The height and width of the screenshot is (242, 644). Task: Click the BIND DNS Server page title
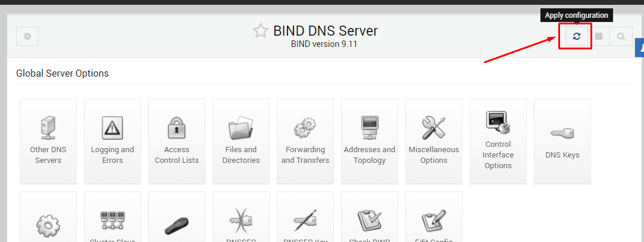click(326, 31)
